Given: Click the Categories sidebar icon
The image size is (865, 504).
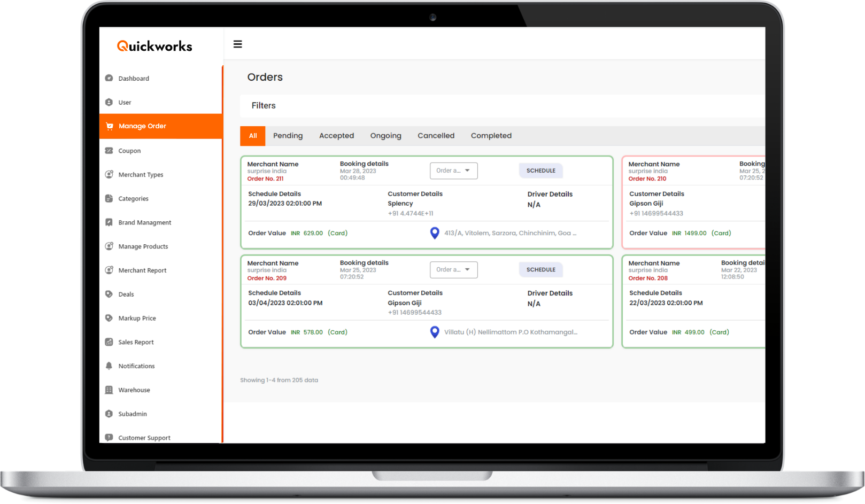Looking at the screenshot, I should pos(109,198).
